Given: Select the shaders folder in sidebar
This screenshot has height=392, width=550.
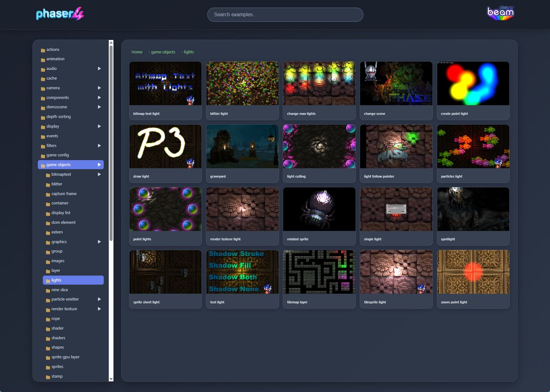Looking at the screenshot, I should click(73, 338).
